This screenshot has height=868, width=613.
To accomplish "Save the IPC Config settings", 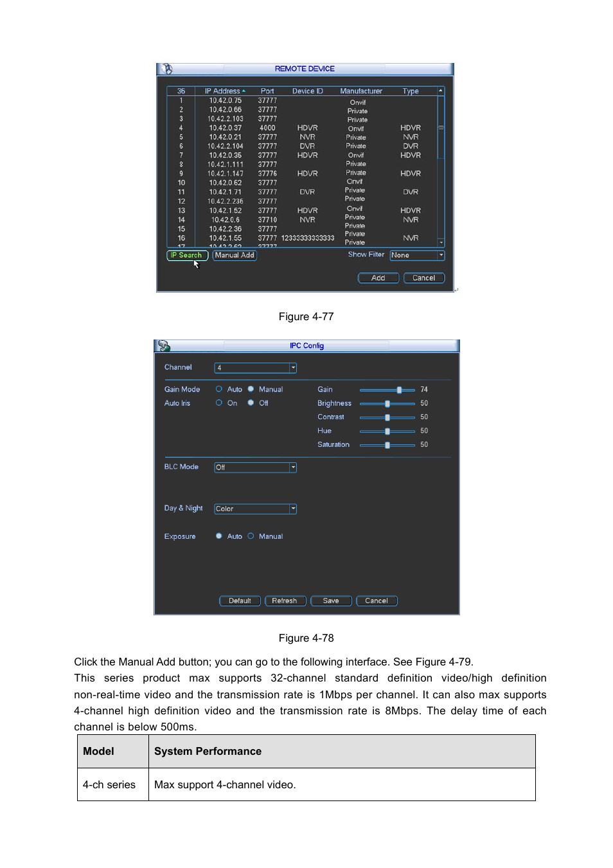I will pyautogui.click(x=331, y=601).
